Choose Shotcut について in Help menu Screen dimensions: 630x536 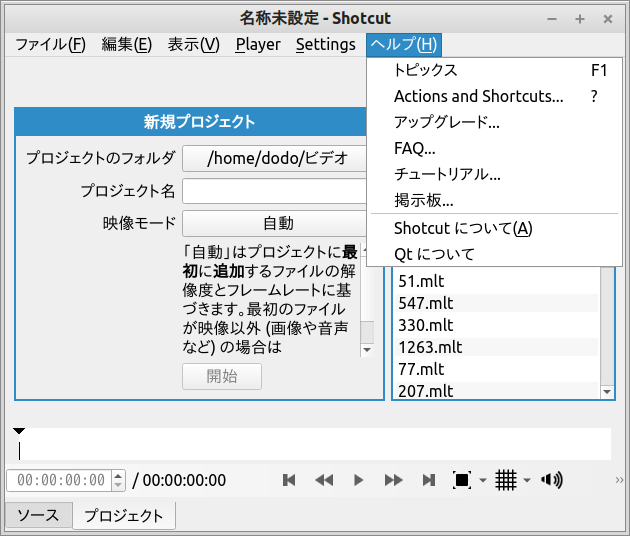coord(463,228)
